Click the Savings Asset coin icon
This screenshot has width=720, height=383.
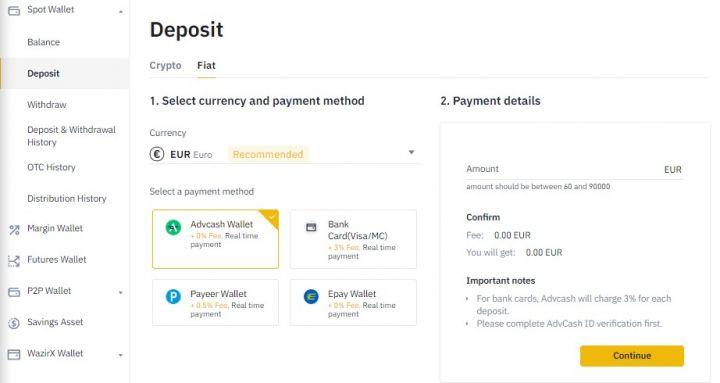(14, 323)
